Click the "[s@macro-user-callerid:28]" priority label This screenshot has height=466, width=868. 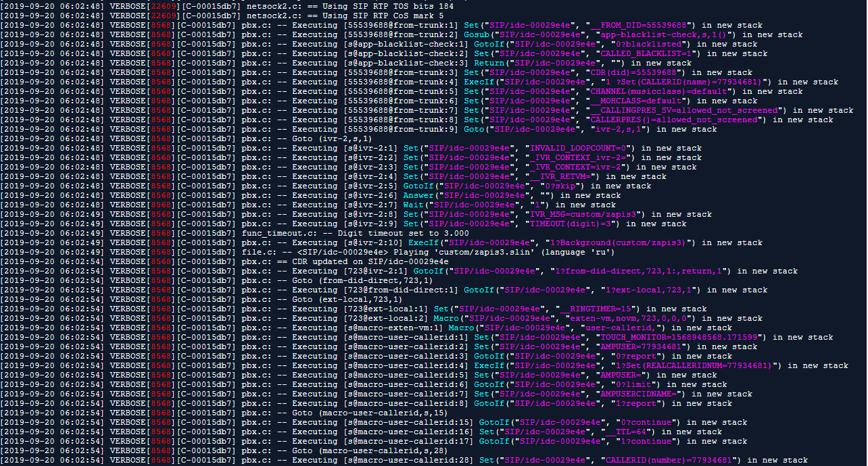click(x=408, y=460)
